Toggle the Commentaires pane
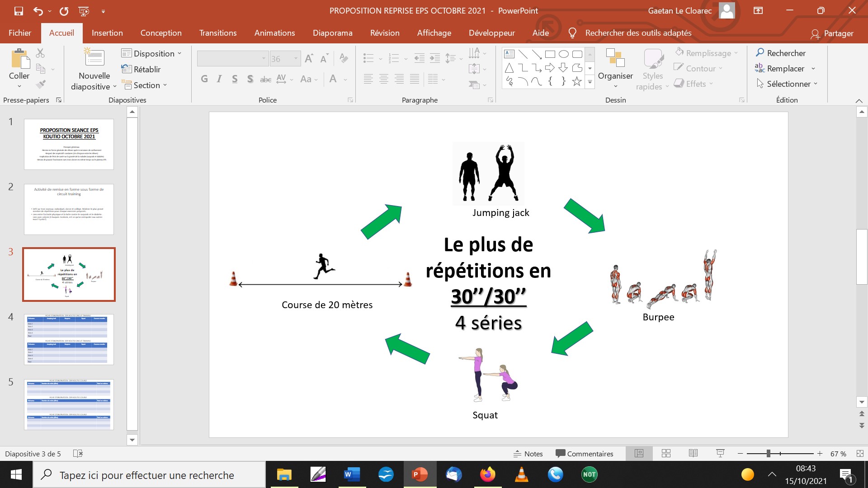The height and width of the screenshot is (488, 868). click(585, 454)
